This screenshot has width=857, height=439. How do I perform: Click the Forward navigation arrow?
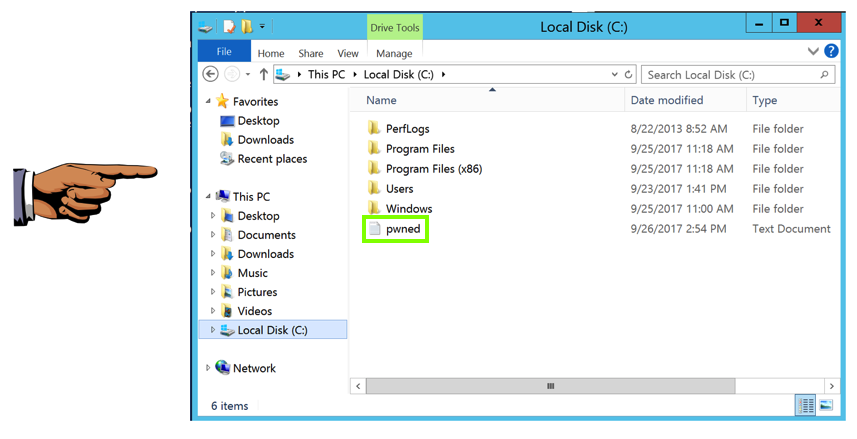click(x=232, y=74)
